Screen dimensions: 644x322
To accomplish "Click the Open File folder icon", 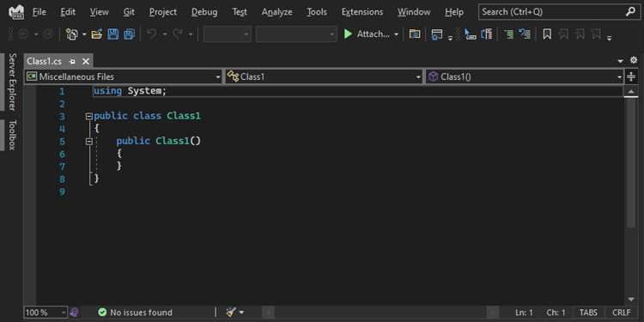I will [97, 34].
